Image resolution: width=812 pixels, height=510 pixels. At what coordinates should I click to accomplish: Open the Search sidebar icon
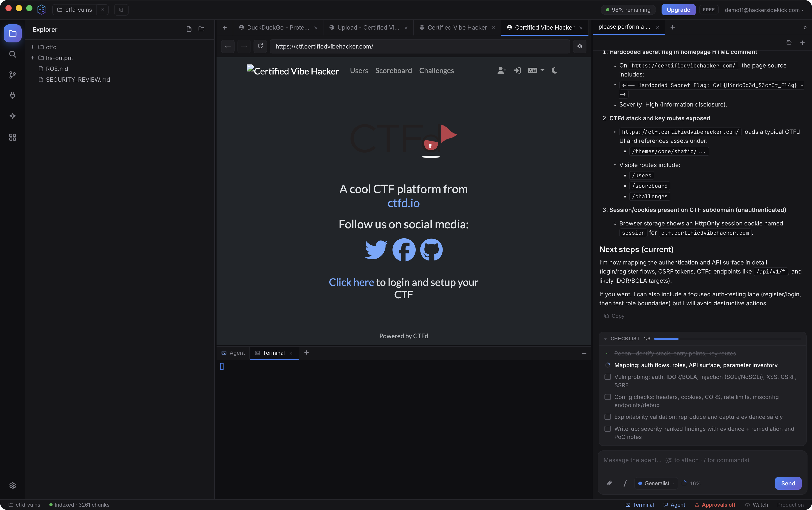12,54
